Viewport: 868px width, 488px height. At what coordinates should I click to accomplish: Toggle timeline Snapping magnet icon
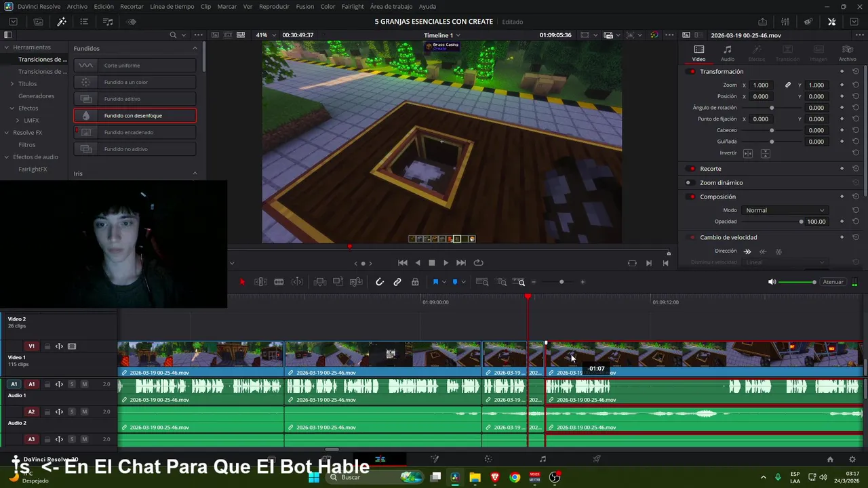click(x=380, y=282)
